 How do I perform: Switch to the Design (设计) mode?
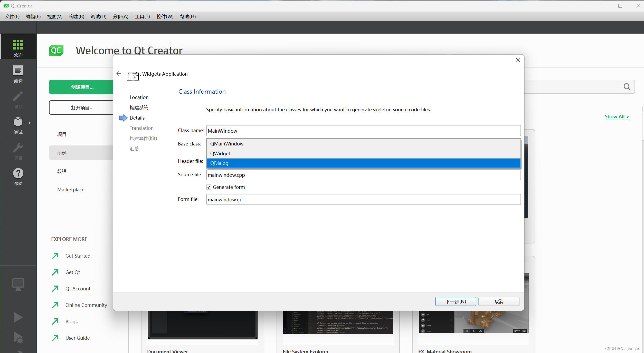click(18, 100)
